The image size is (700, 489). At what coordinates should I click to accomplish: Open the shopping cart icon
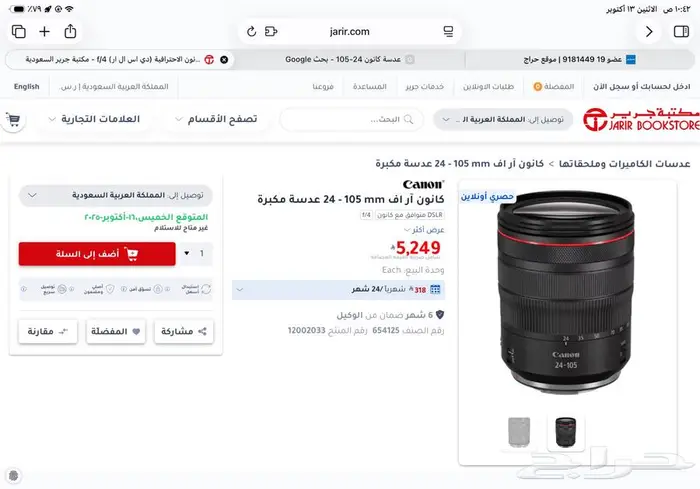pos(13,119)
